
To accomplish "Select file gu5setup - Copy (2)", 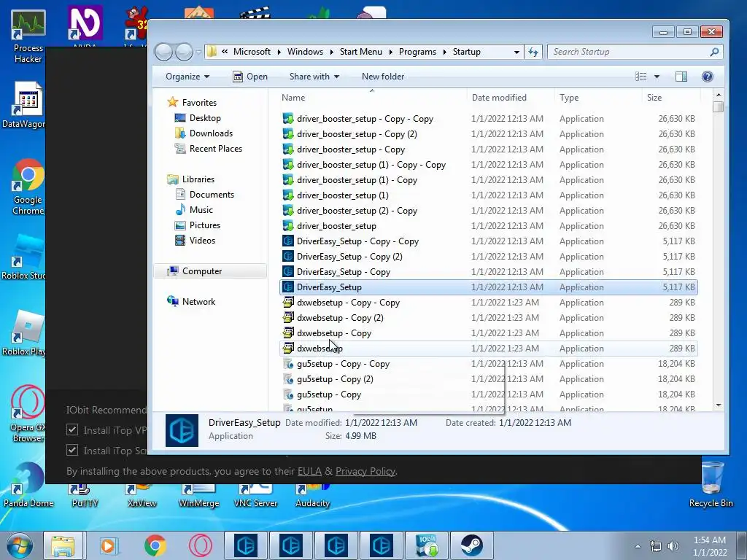I will [489, 379].
